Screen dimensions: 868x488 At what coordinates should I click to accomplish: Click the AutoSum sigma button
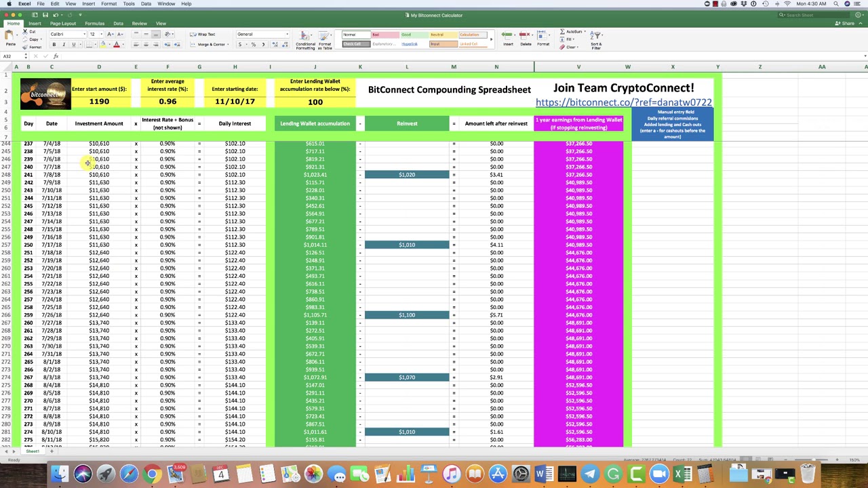tap(572, 32)
